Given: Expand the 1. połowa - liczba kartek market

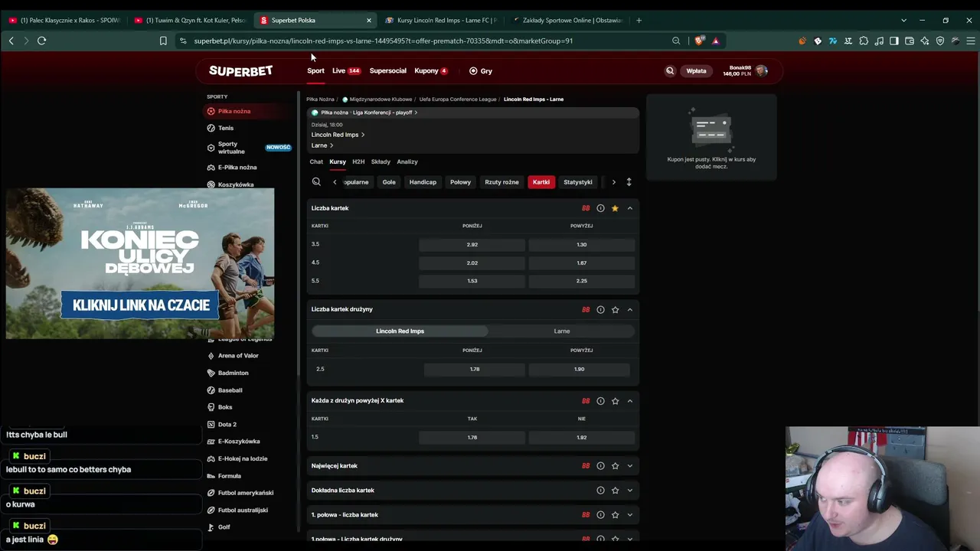Looking at the screenshot, I should click(x=630, y=515).
